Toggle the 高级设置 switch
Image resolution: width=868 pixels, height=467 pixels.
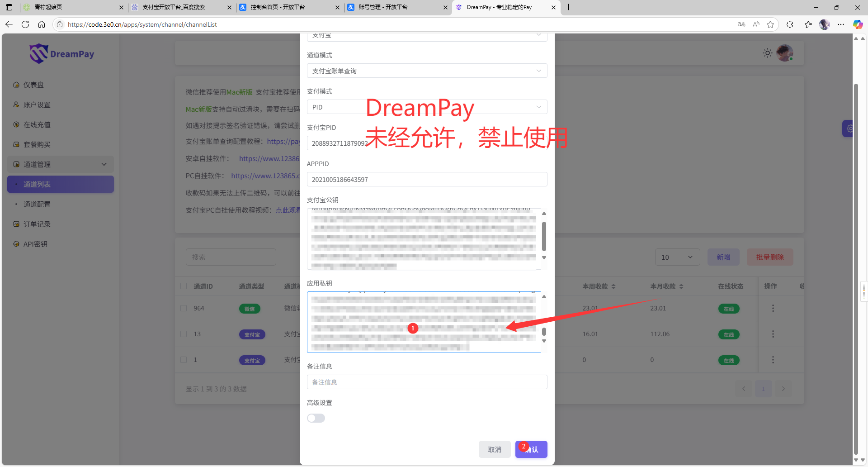pos(316,418)
